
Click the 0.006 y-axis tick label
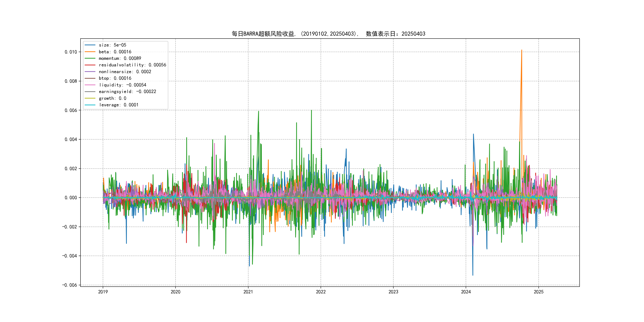coord(71,110)
